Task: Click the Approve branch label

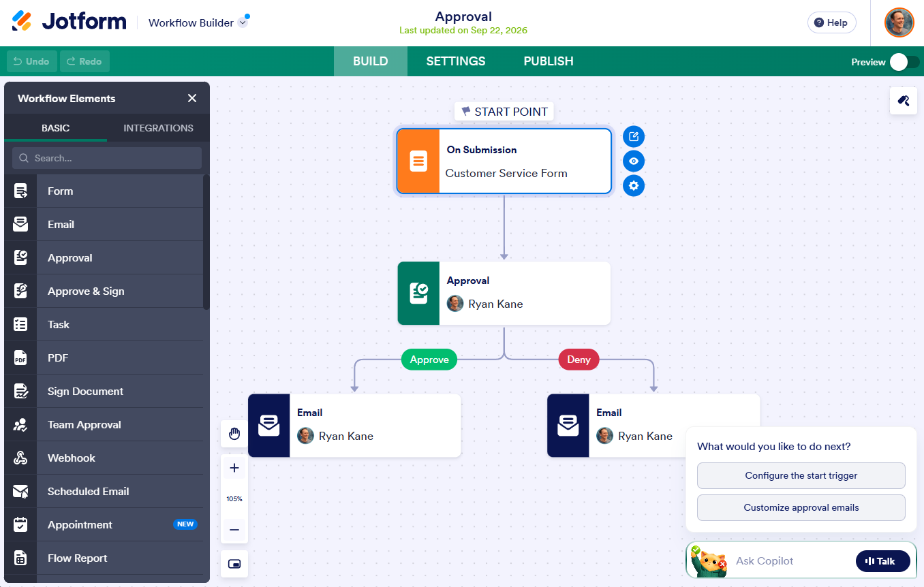Action: click(x=429, y=360)
